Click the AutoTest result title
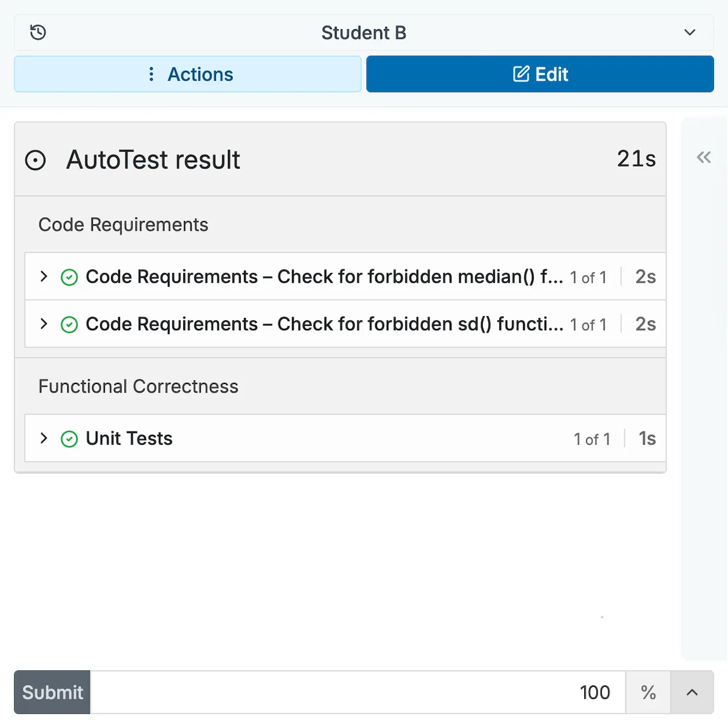Viewport: 728px width, 728px height. coord(153,160)
